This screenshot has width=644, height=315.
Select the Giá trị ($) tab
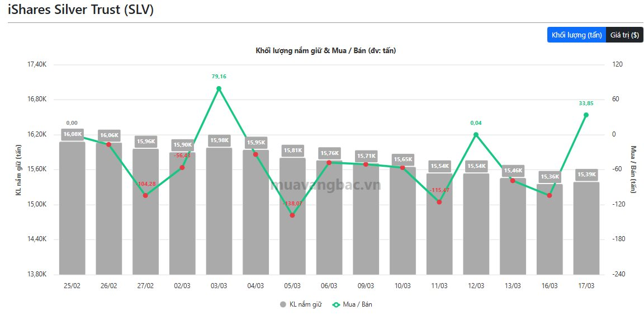click(624, 35)
